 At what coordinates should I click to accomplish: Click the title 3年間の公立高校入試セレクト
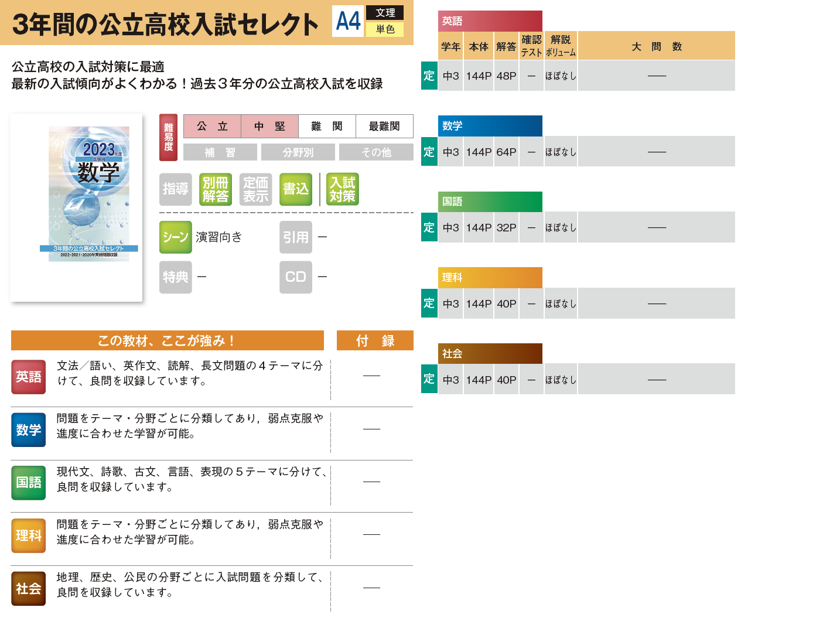pyautogui.click(x=165, y=24)
